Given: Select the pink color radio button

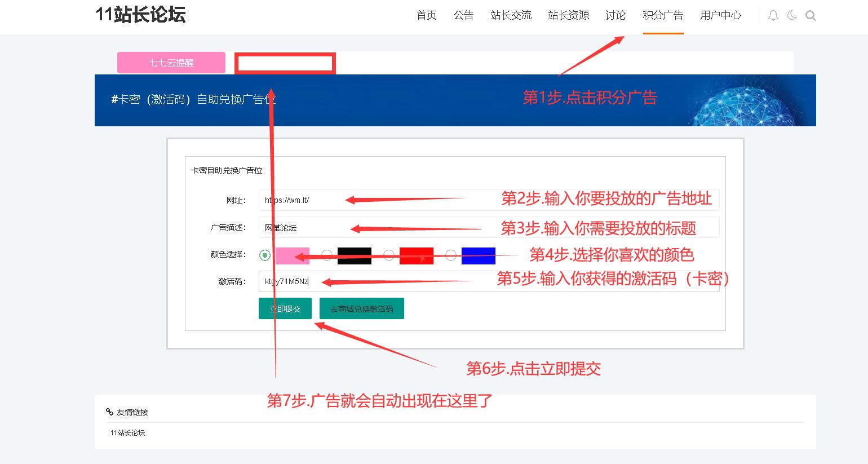Looking at the screenshot, I should (265, 255).
